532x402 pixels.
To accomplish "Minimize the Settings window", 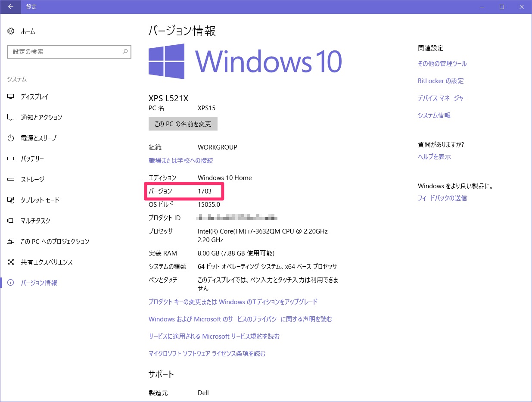I will pyautogui.click(x=482, y=7).
